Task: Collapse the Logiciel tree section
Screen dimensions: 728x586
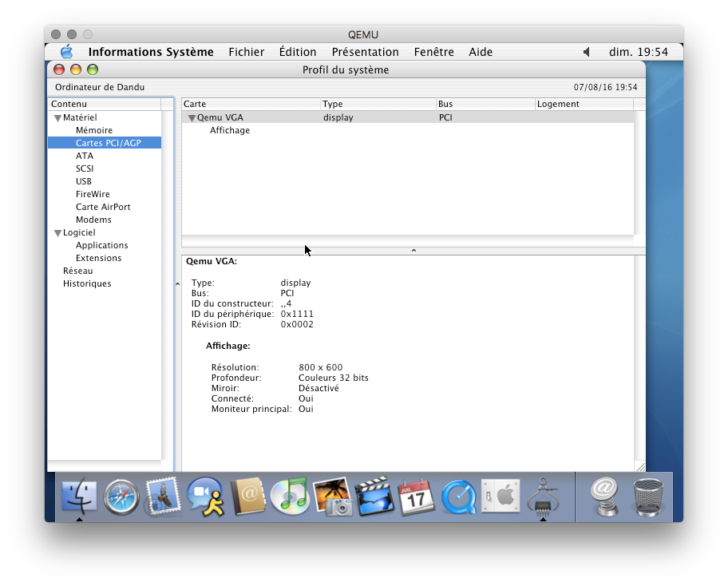Action: (57, 232)
